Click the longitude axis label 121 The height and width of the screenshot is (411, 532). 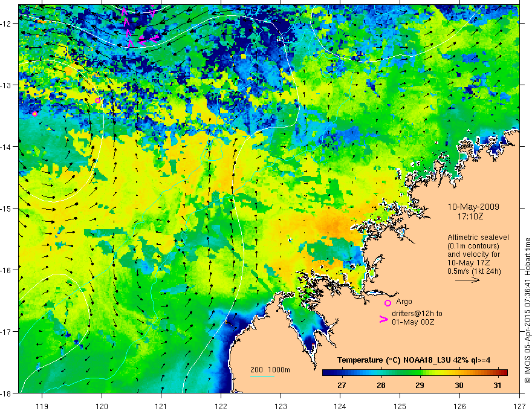click(x=161, y=406)
